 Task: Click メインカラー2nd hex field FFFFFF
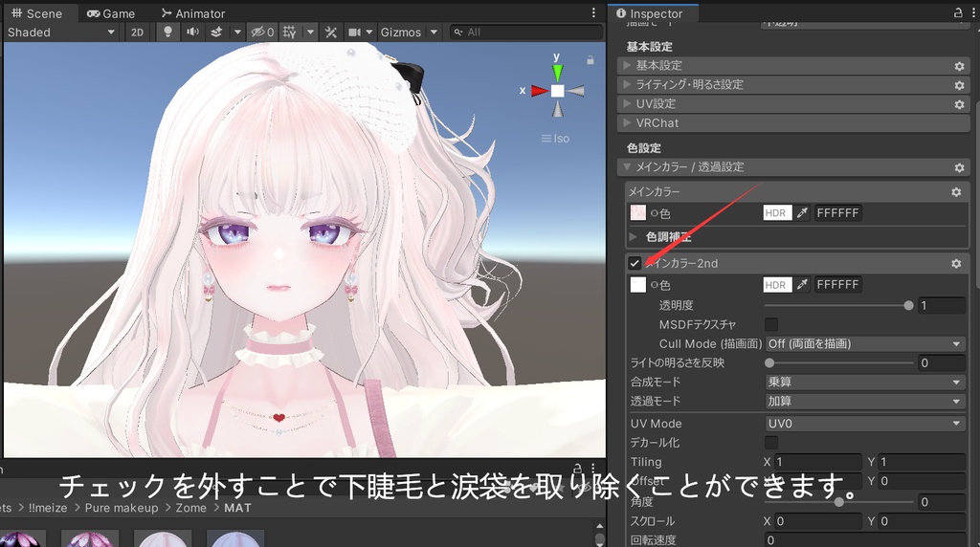(837, 285)
